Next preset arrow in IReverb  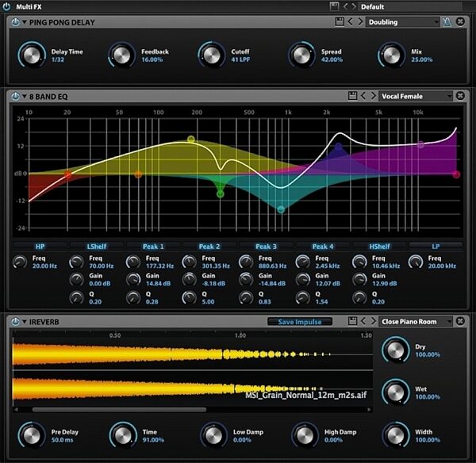(x=373, y=321)
